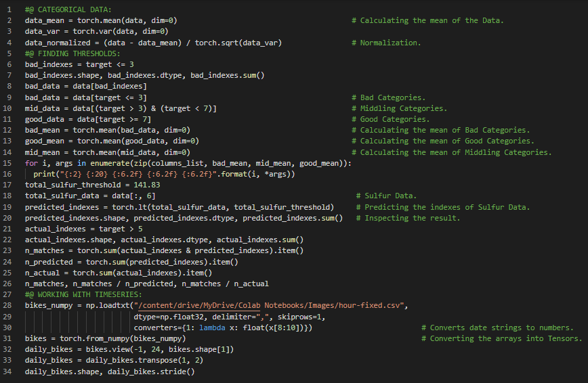Click the Inspecting the result comment
This screenshot has width=588, height=383.
click(412, 218)
